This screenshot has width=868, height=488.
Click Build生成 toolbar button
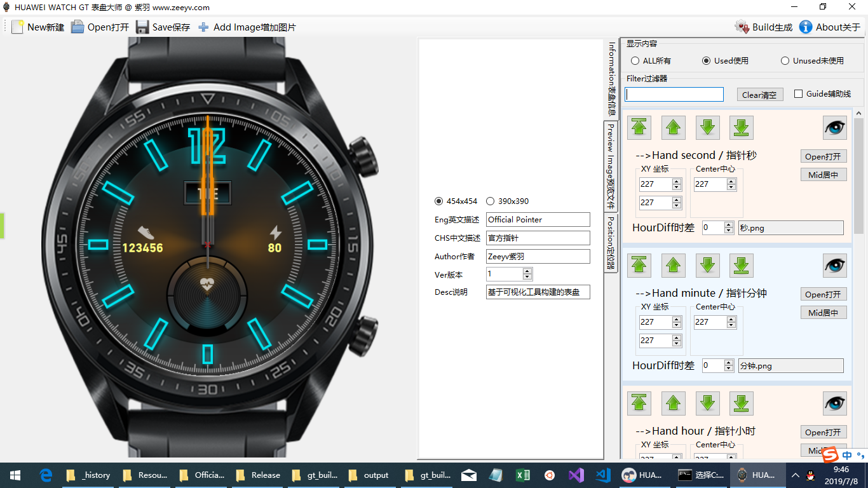pos(764,27)
